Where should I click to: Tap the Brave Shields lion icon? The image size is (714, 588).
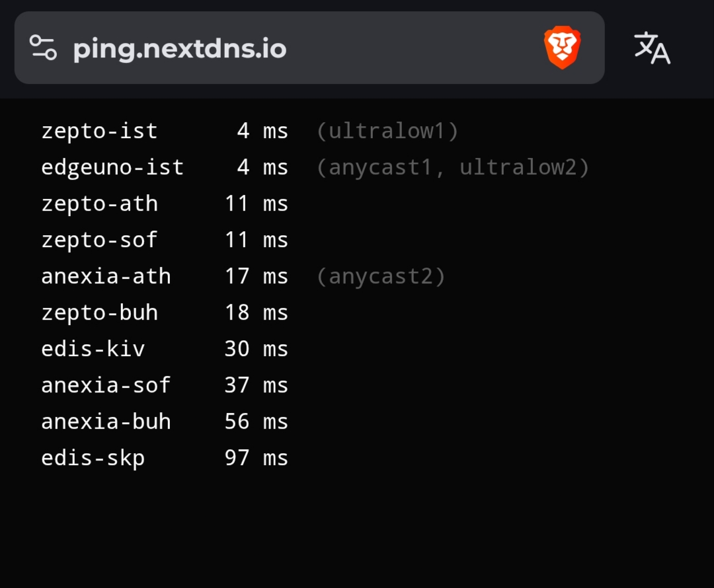point(563,48)
